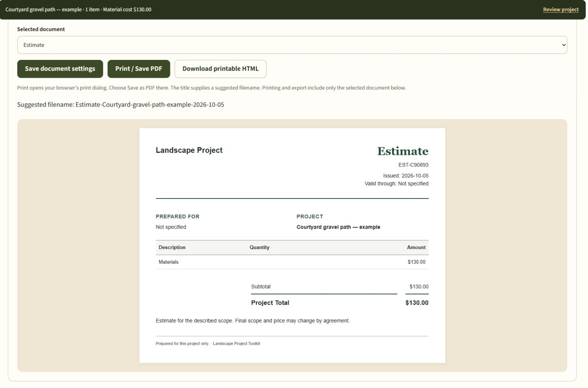Click project name 'Courtyard gravel path — example' in the preview
The height and width of the screenshot is (388, 588).
coord(338,227)
